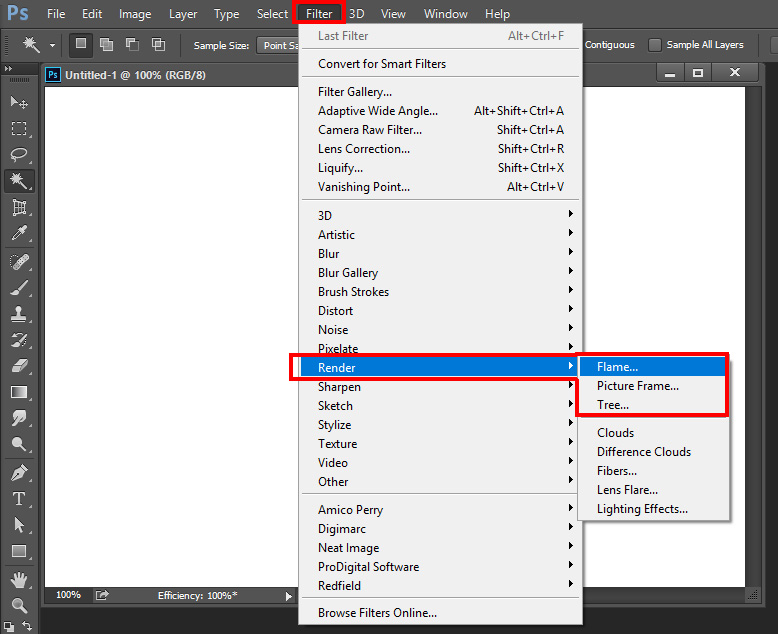Select the Horizontal Type tool

(x=19, y=499)
